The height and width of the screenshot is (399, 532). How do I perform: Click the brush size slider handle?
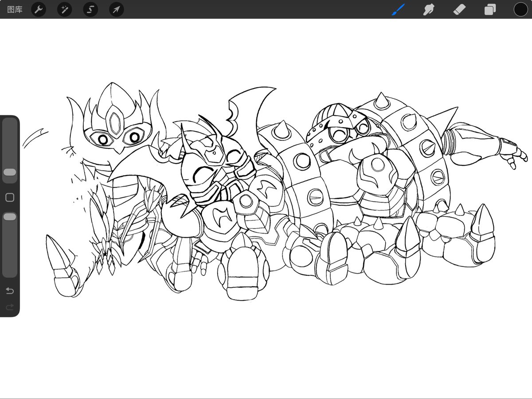point(9,172)
